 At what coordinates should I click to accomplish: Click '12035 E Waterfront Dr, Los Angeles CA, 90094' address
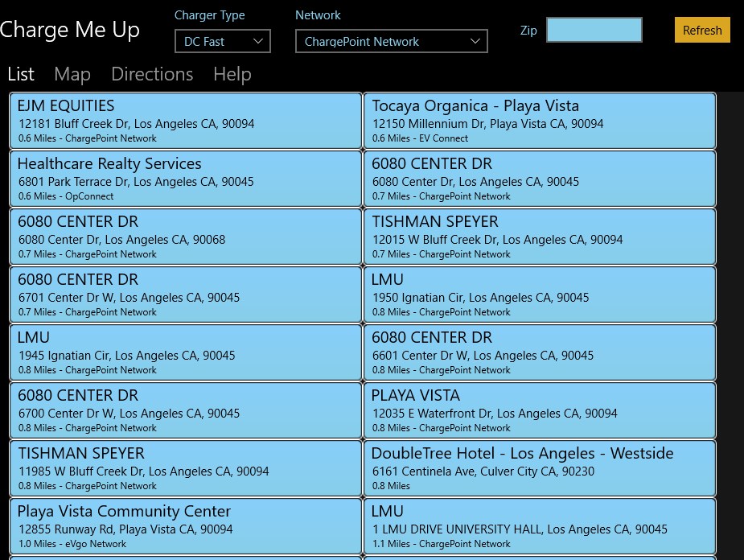click(x=495, y=414)
